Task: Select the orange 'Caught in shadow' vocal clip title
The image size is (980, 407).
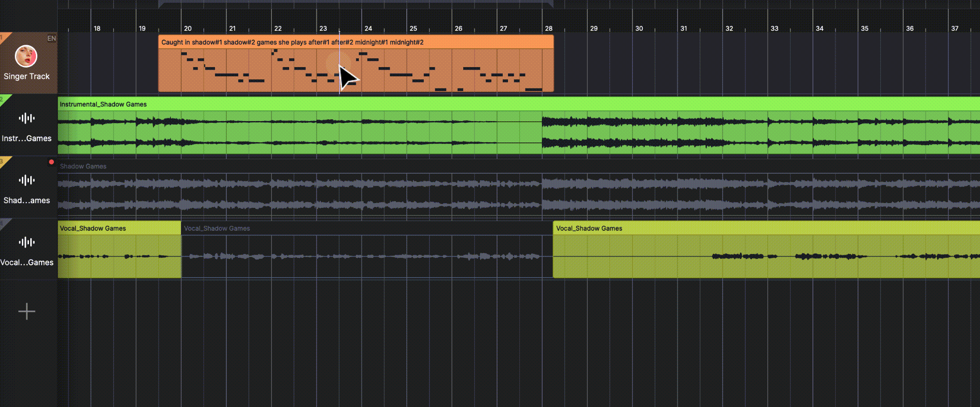Action: 292,42
